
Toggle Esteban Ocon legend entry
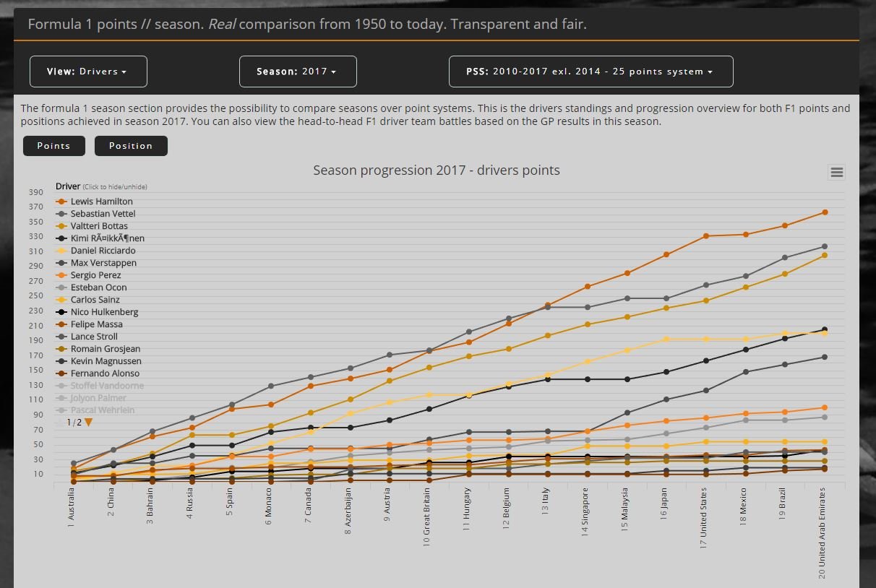(x=92, y=287)
